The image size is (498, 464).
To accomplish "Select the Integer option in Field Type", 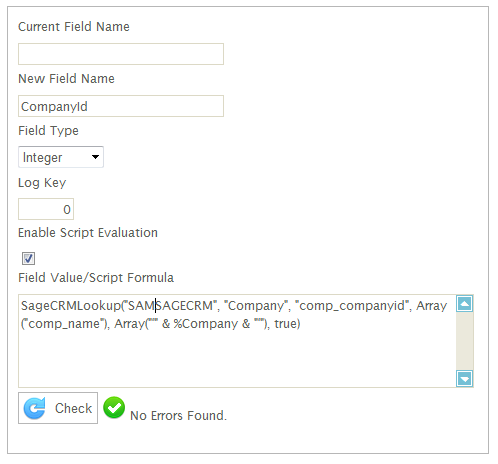I will (42, 158).
